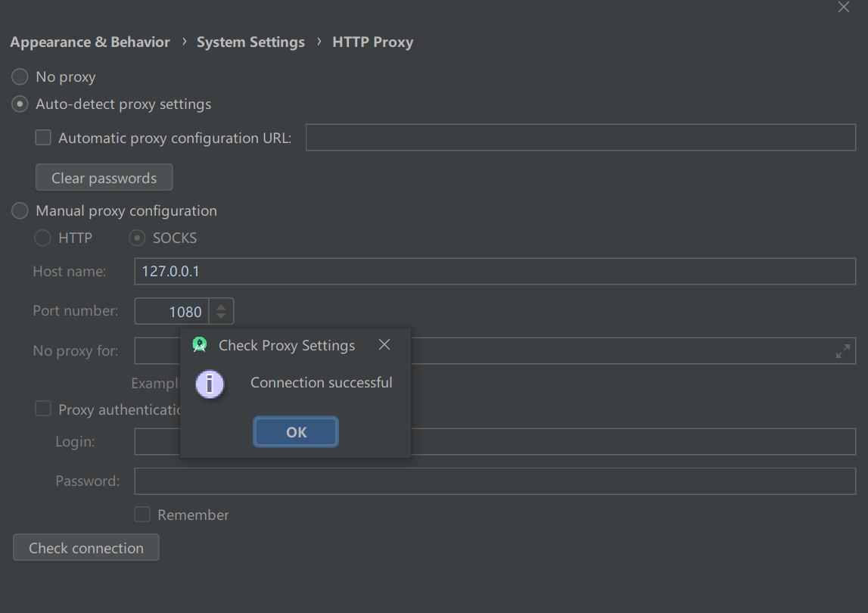The image size is (868, 613).
Task: Go to System Settings breadcrumb
Action: pos(250,42)
